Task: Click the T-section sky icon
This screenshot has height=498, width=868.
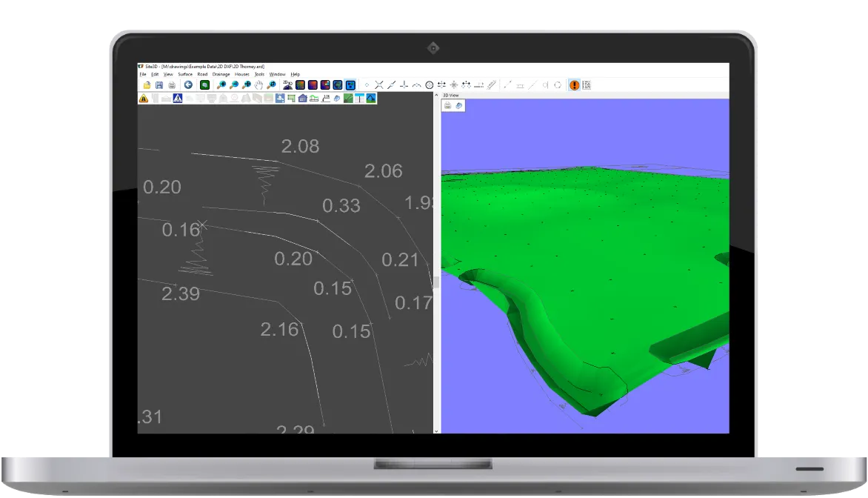Action: click(360, 99)
